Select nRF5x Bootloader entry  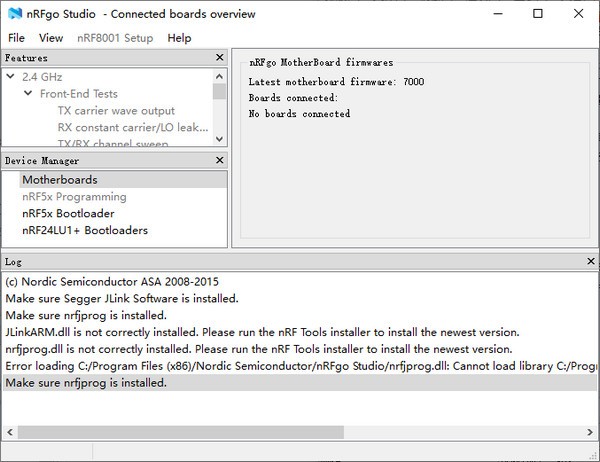point(68,214)
